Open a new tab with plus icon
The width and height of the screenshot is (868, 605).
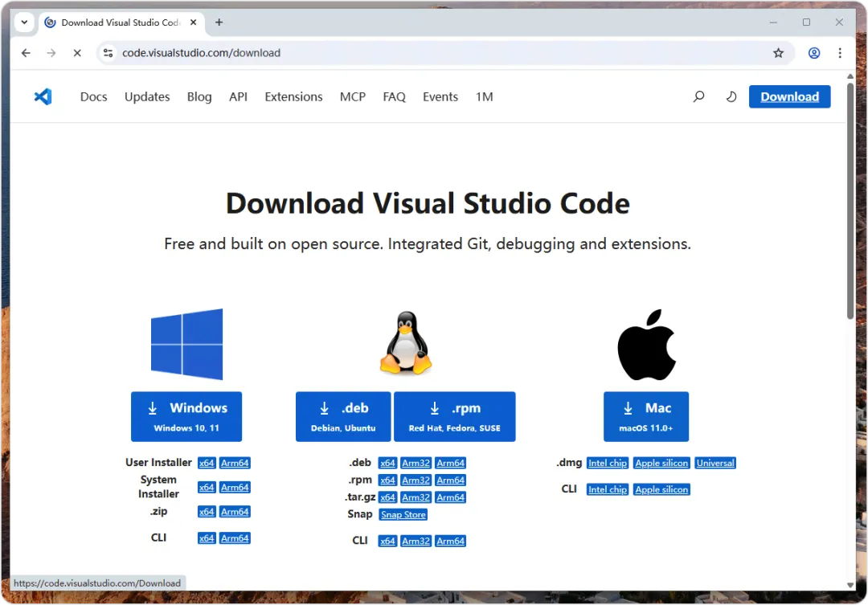point(219,22)
